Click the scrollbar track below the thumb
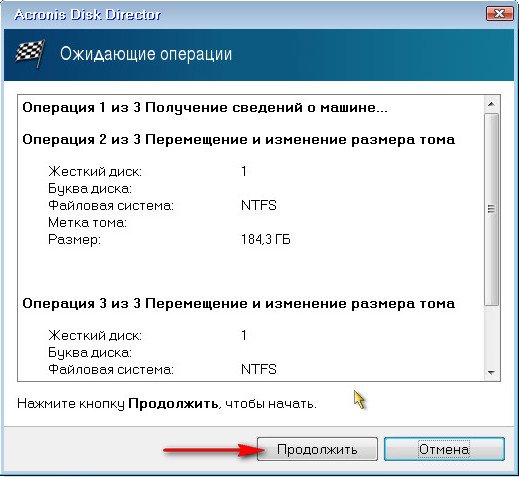 tap(491, 335)
